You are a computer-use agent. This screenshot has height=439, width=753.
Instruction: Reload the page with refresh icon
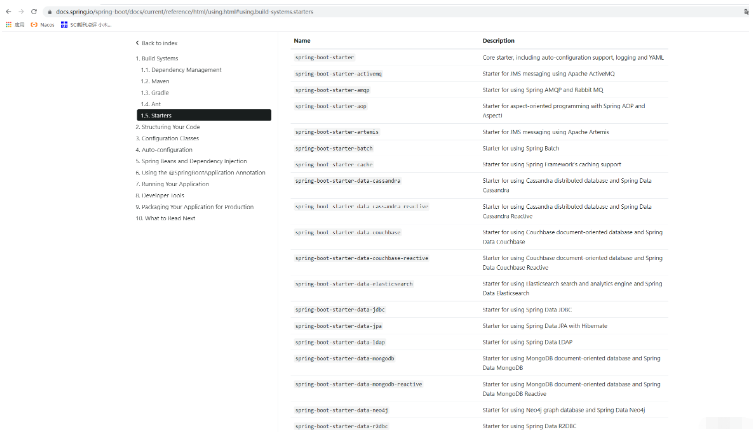click(34, 12)
